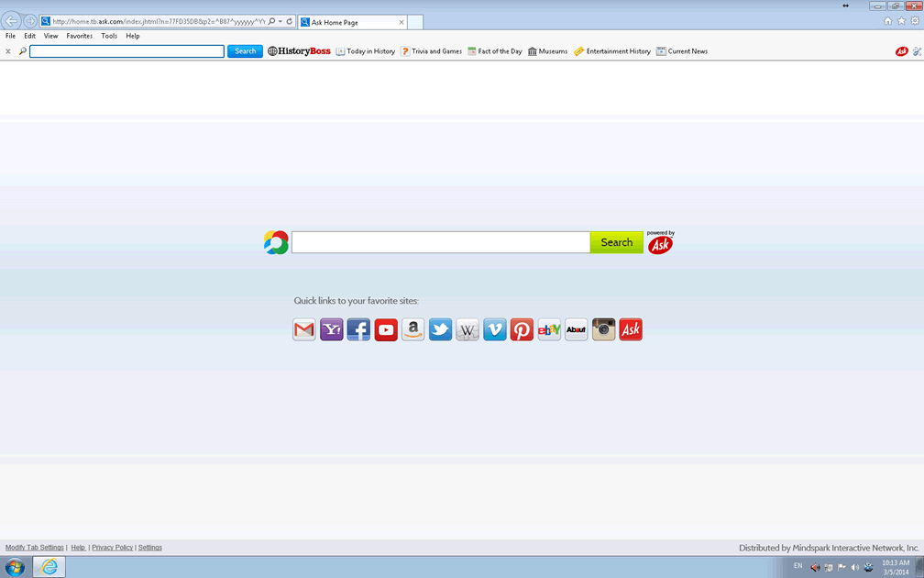Open the Amazon quick link icon
The image size is (924, 578).
[413, 329]
